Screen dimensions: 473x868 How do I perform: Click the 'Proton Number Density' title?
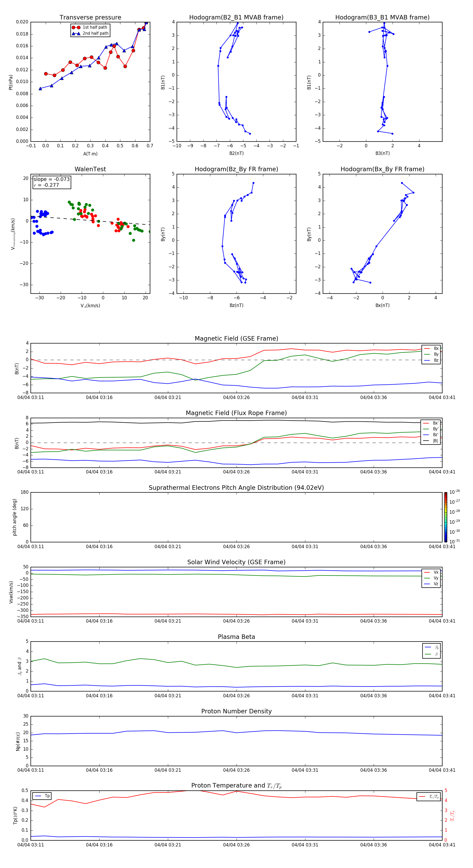(236, 711)
